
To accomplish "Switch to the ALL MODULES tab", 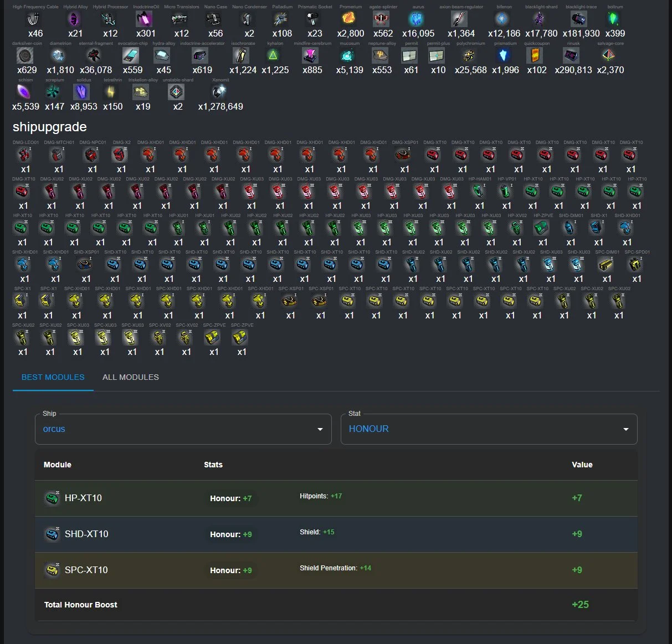I will pyautogui.click(x=131, y=377).
